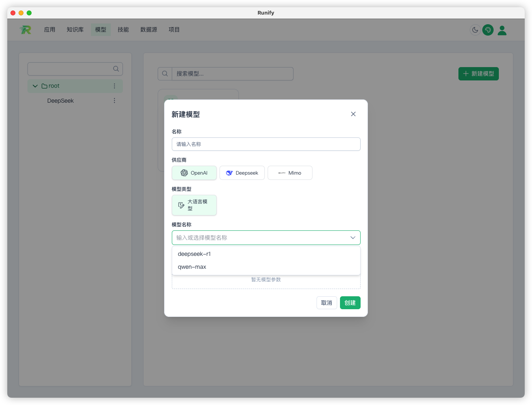This screenshot has height=405, width=532.
Task: Open the three-dot menu for root folder
Action: pyautogui.click(x=114, y=86)
